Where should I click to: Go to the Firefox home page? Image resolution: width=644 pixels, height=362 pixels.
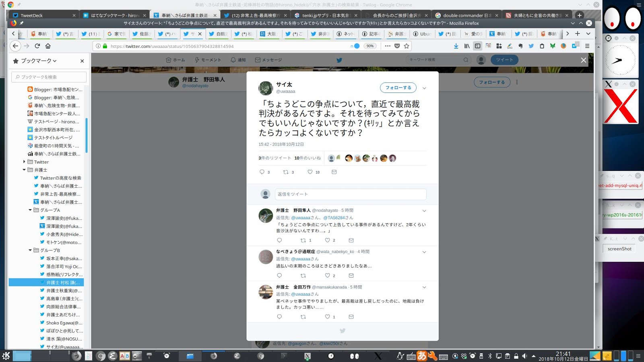click(x=48, y=46)
